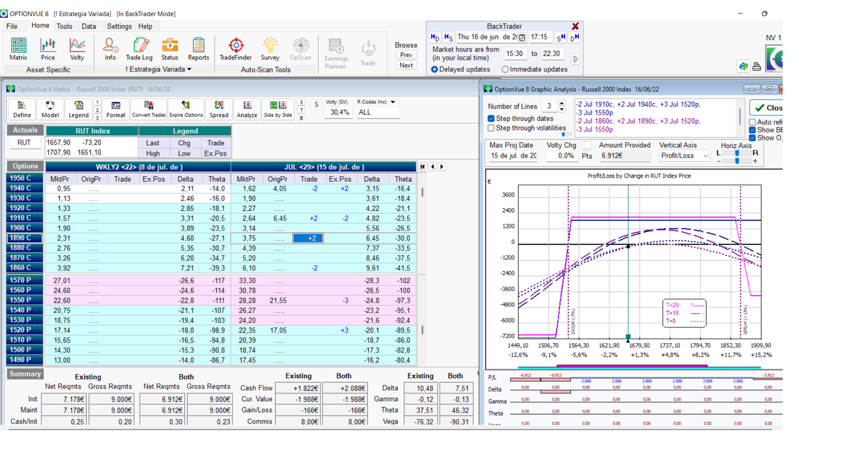The height and width of the screenshot is (459, 868).
Task: Click the printer icon near NV 1
Action: click(x=757, y=66)
